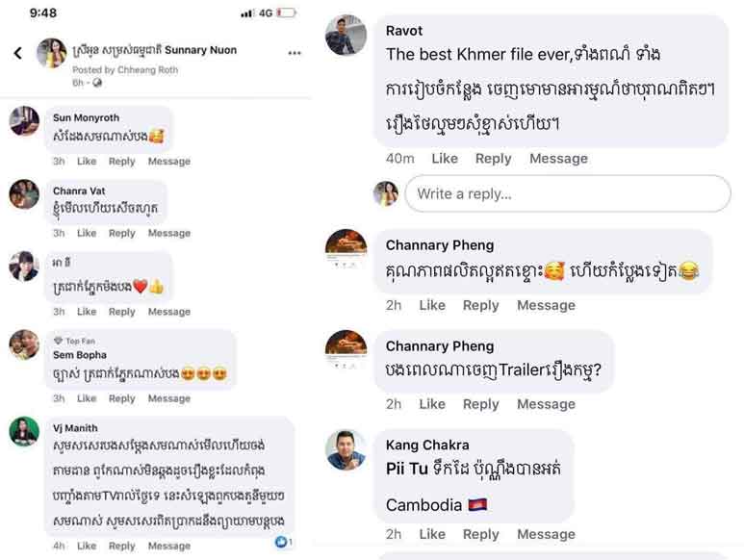The height and width of the screenshot is (560, 744).
Task: Click the Top Fan badge on Sem Bopha
Action: click(74, 341)
